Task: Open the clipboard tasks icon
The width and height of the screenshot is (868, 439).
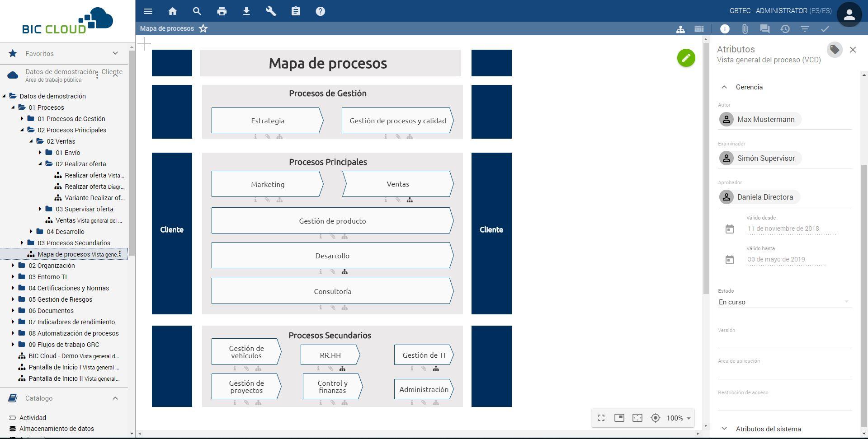Action: [x=296, y=11]
